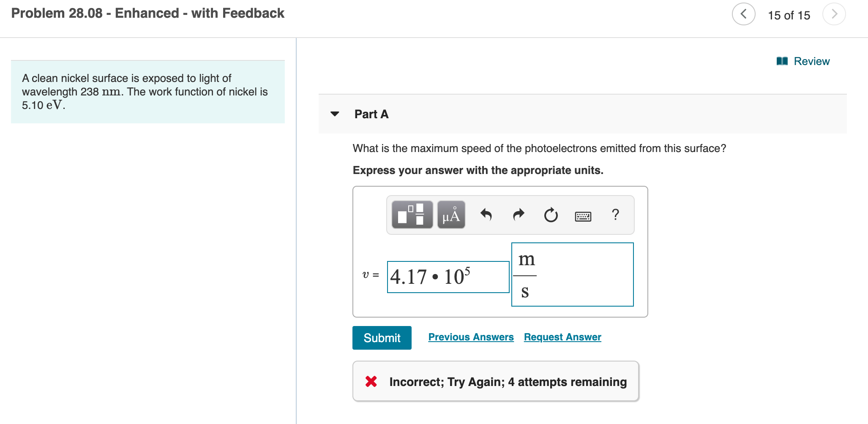Open the on-screen keyboard tool
Viewport: 868px width, 424px height.
tap(583, 215)
